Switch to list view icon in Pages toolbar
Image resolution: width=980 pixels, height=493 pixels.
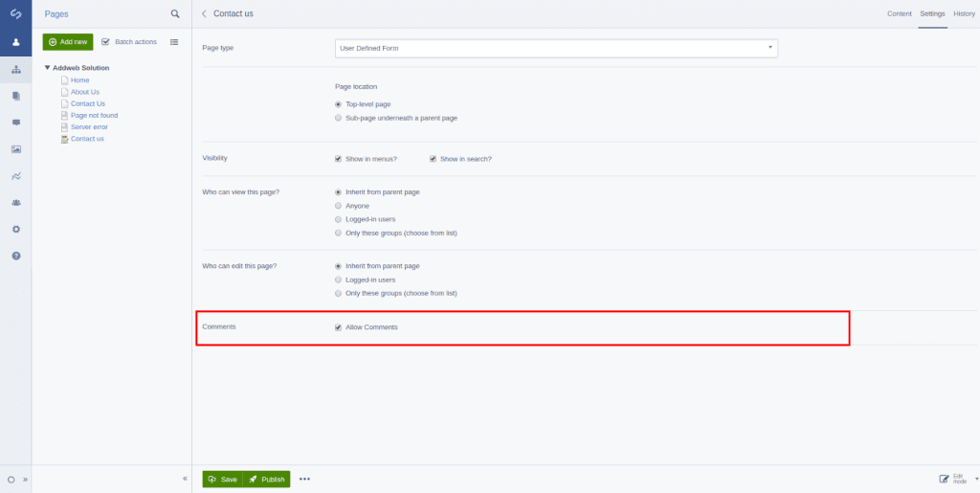[174, 42]
